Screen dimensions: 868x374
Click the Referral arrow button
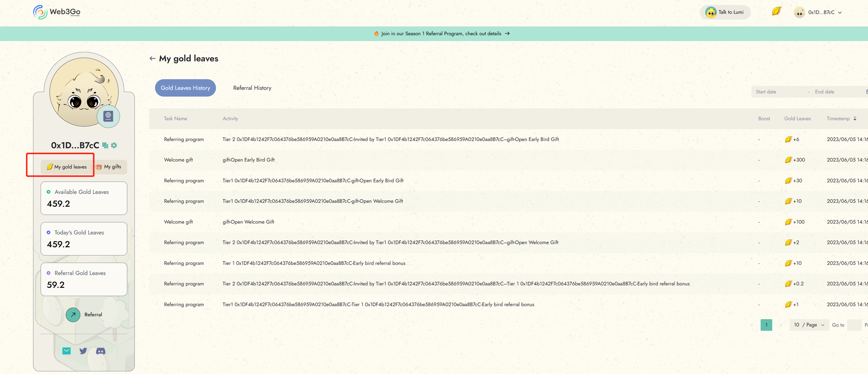pos(73,315)
